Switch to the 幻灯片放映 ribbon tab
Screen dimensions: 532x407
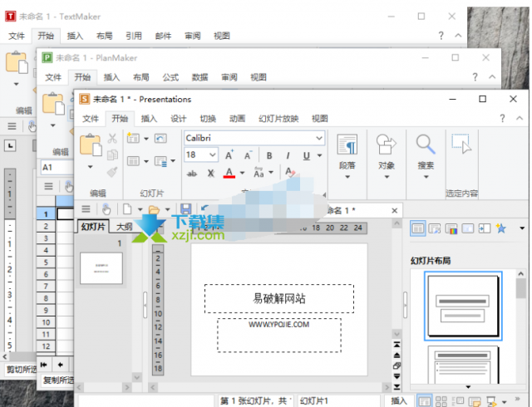coord(278,118)
